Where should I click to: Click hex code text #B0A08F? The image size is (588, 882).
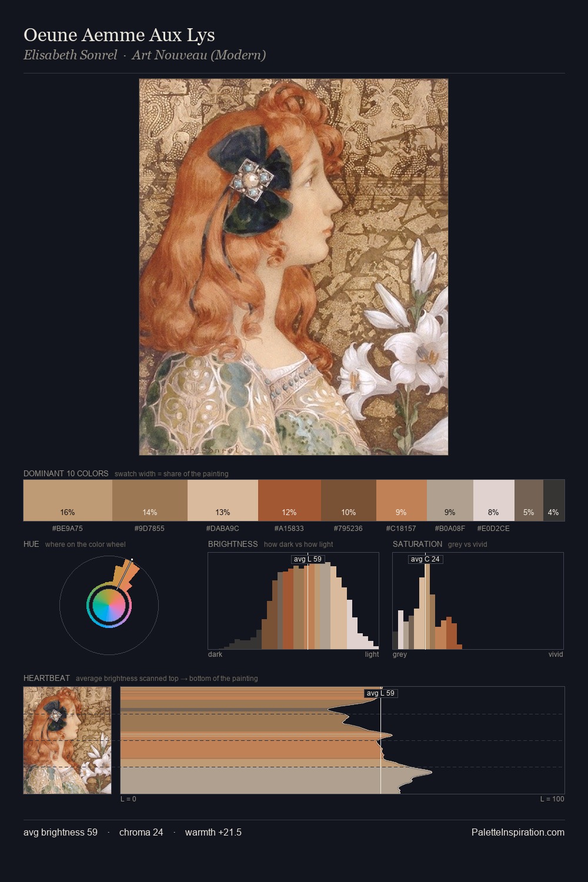(450, 529)
